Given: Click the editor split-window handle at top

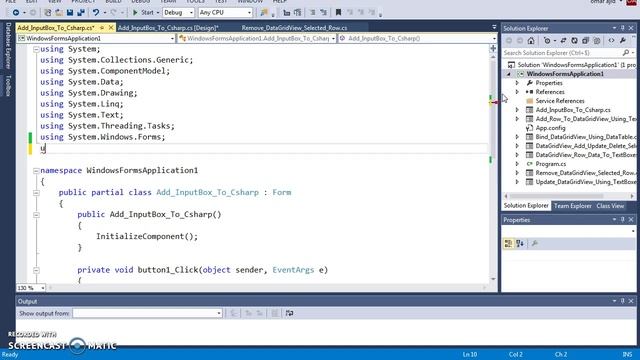Looking at the screenshot, I should tap(493, 49).
